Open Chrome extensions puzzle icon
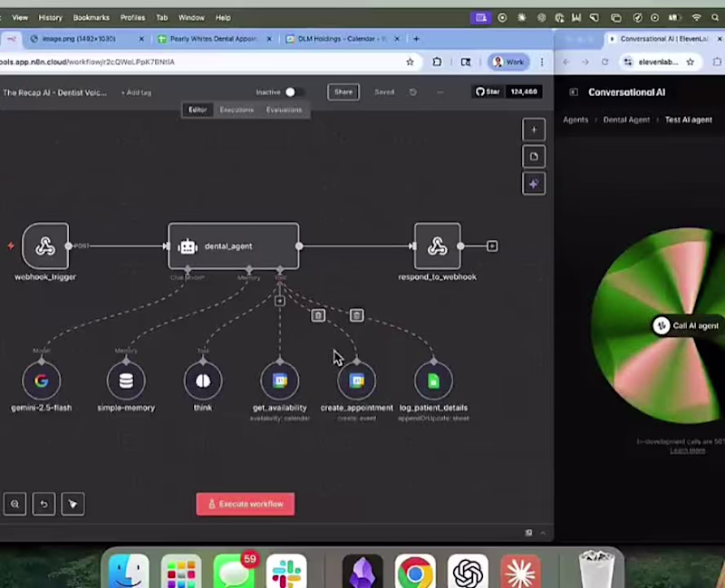The height and width of the screenshot is (588, 725). 437,62
